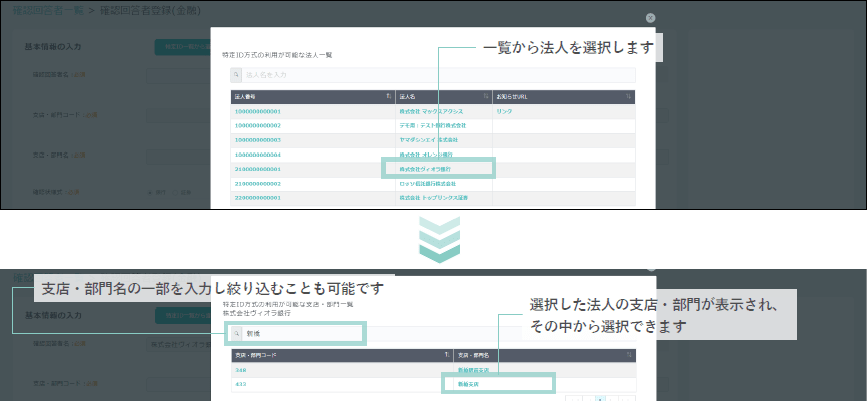Click sort icon on お知らせURL column
The width and height of the screenshot is (867, 401).
pyautogui.click(x=628, y=97)
